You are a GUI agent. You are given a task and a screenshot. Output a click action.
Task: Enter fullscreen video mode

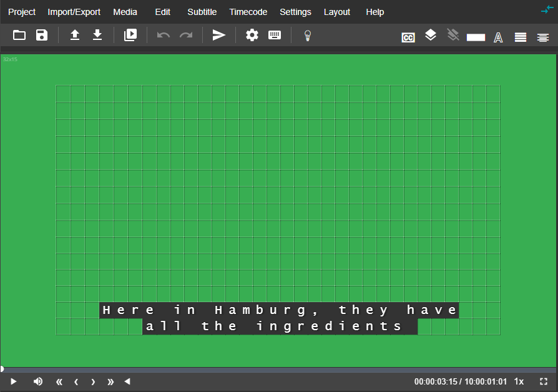point(543,381)
